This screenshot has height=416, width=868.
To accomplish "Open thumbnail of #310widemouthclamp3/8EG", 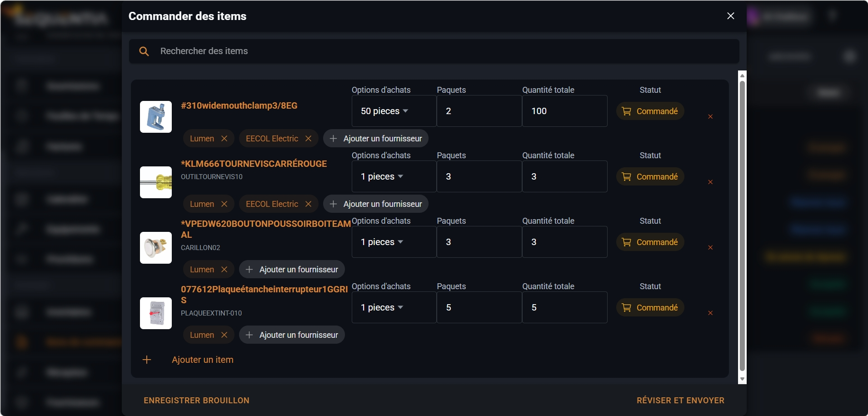I will [156, 117].
